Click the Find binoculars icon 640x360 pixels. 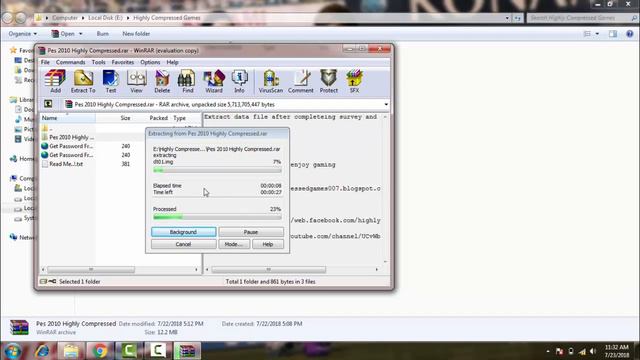[187, 81]
